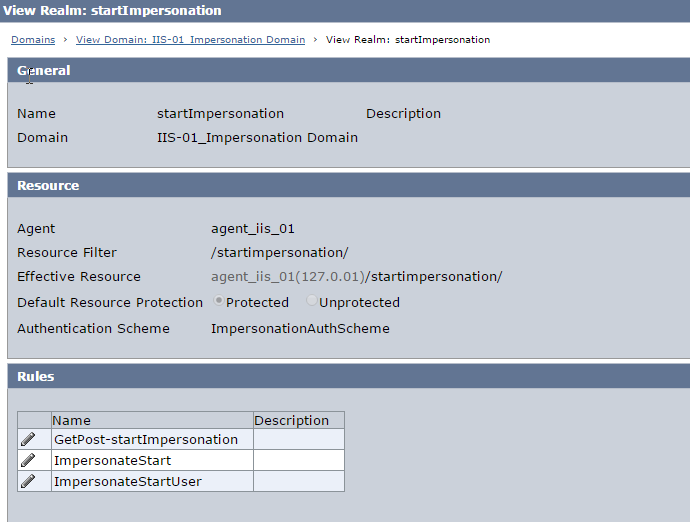Click the pencil icon for ImpersonateStartUser rule
Screen dimensions: 690x522
(28, 481)
